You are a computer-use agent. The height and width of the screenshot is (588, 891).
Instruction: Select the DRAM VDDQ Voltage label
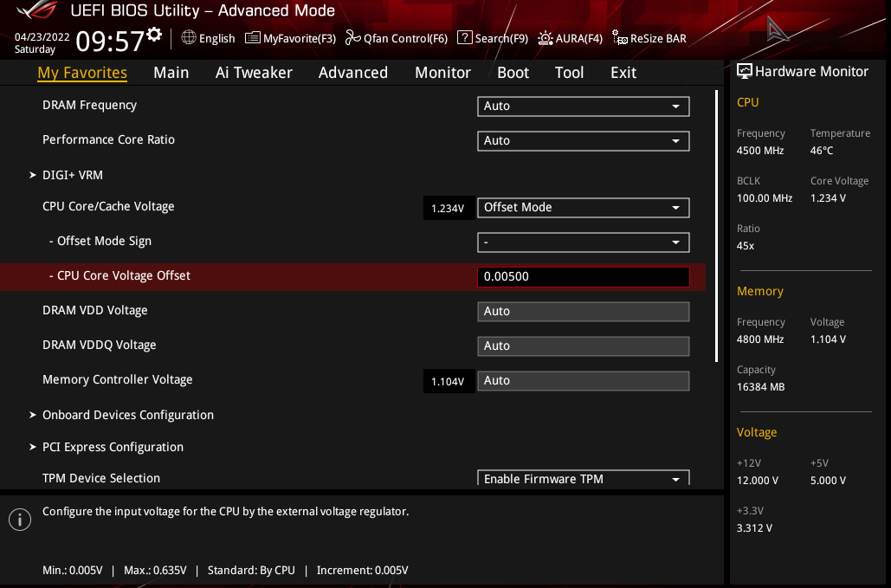(99, 345)
